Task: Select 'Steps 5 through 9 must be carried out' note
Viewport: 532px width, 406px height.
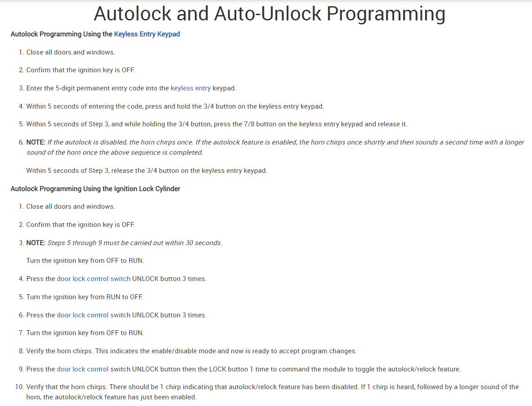Action: click(x=124, y=243)
